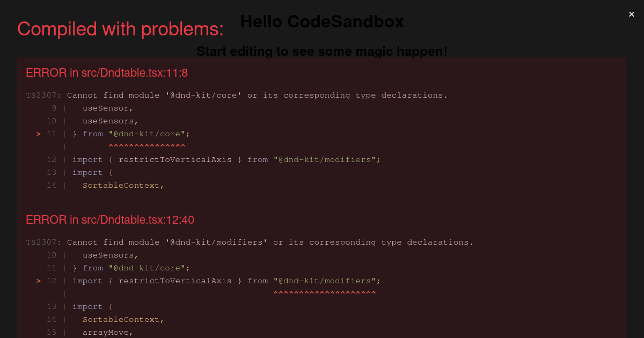Screen dimensions: 644x338
Task: Click the "Hello CodeSandbox" title
Action: [x=322, y=21]
